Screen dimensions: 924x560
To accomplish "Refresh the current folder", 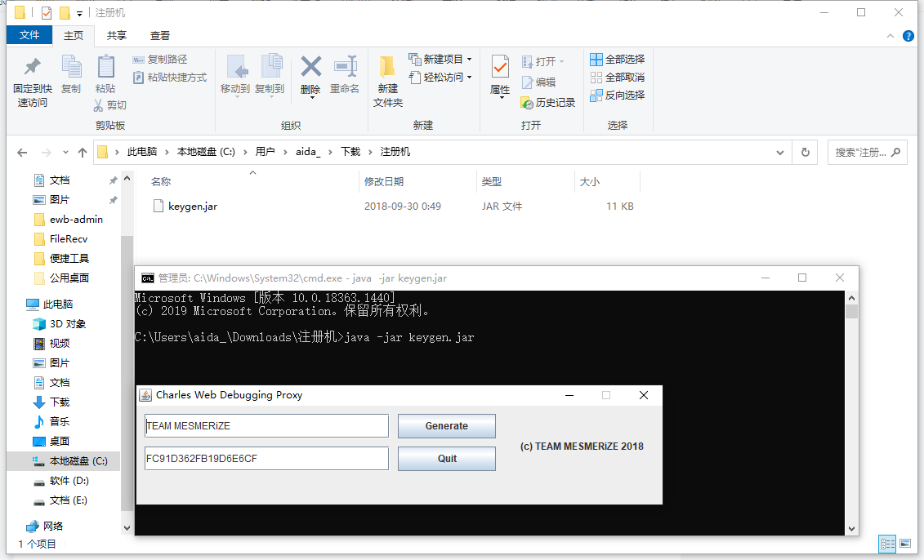I will [806, 153].
